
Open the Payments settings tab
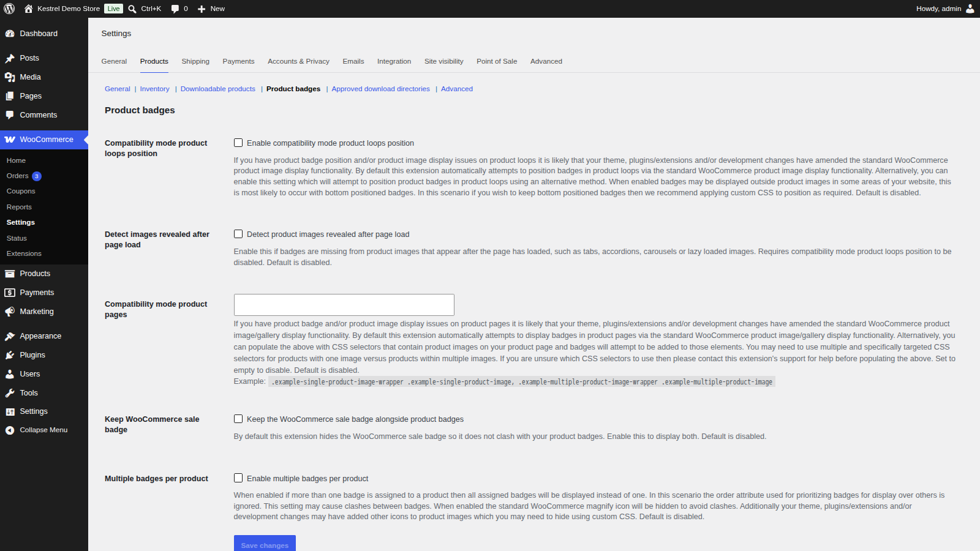tap(238, 61)
